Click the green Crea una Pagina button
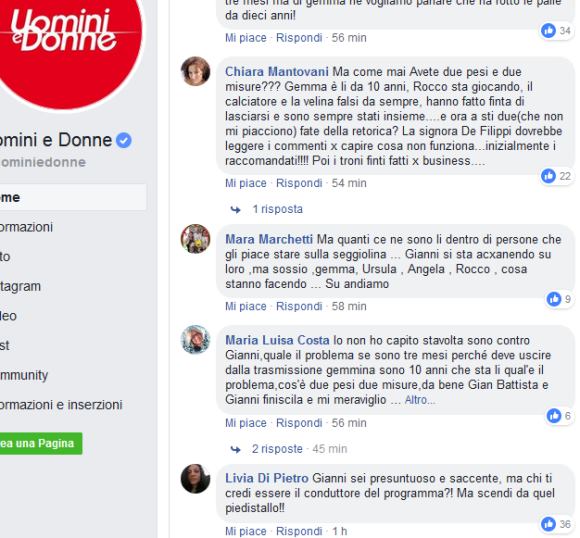 coord(41,443)
